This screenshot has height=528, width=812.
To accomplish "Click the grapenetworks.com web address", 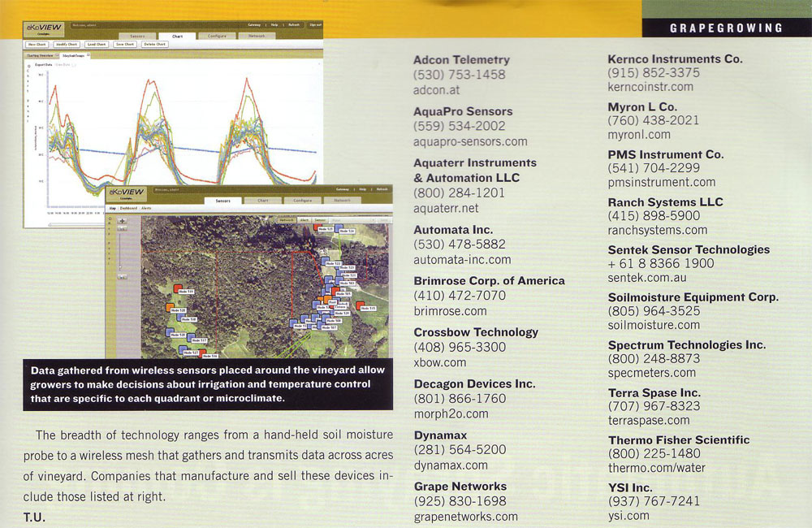I will [466, 517].
